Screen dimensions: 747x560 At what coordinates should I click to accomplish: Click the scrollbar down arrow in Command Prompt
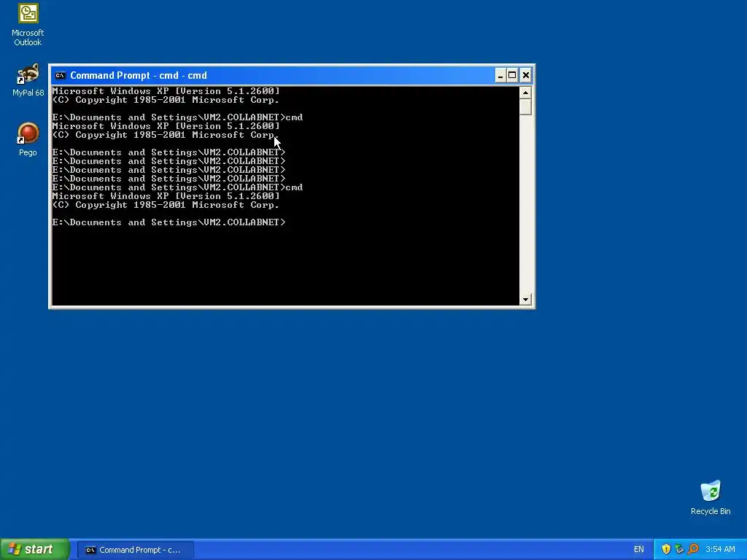(x=525, y=300)
